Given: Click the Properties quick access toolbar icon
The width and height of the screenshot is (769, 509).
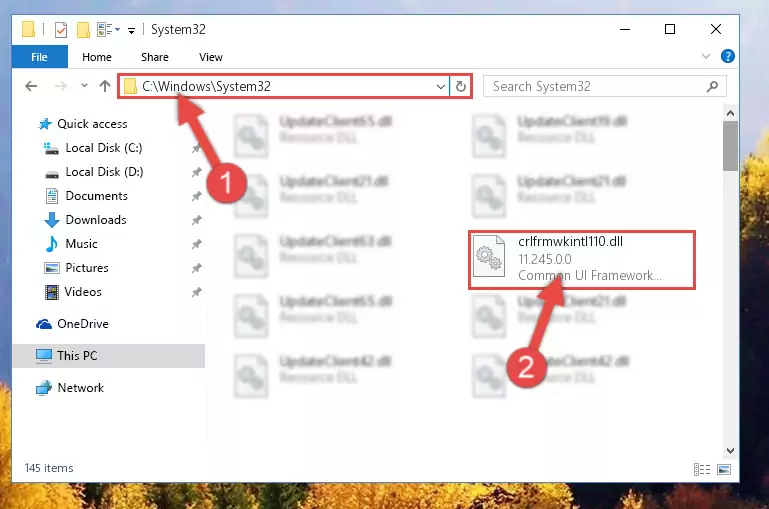Looking at the screenshot, I should coord(61,30).
